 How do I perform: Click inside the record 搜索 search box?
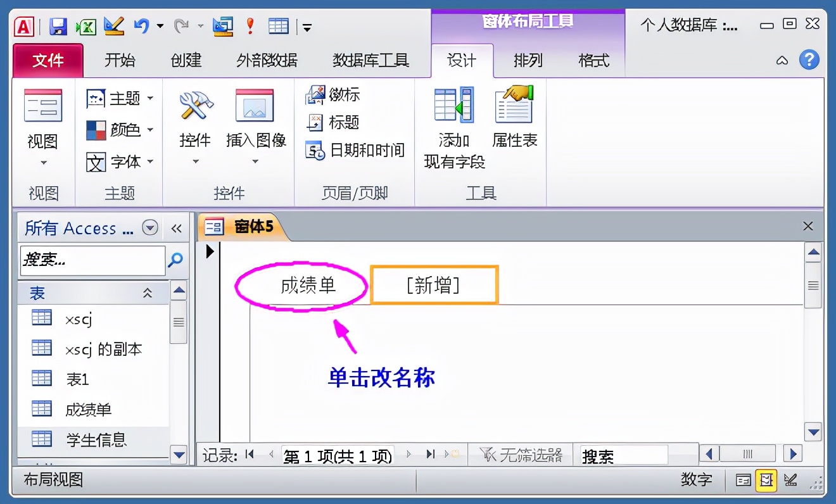point(624,455)
